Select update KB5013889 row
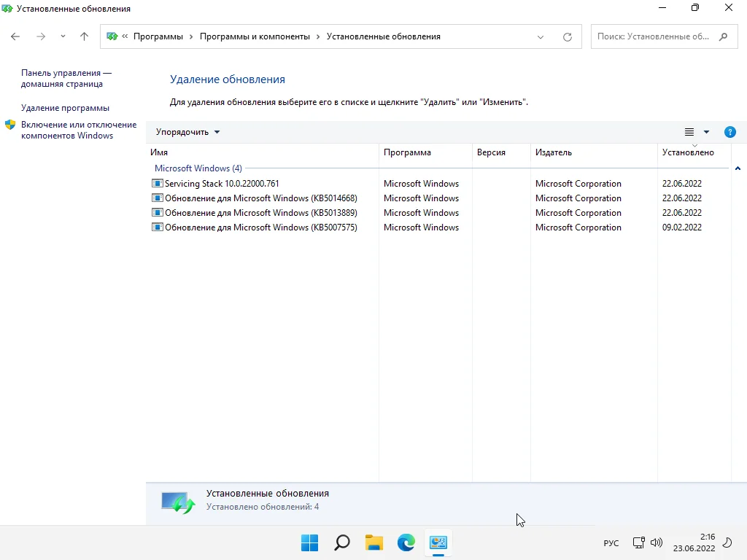Screen dimensions: 747x560 click(438, 213)
